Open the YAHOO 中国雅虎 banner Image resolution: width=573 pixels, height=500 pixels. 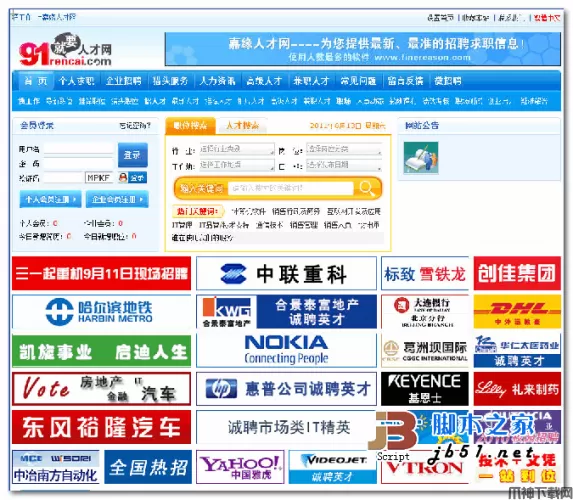pos(240,467)
